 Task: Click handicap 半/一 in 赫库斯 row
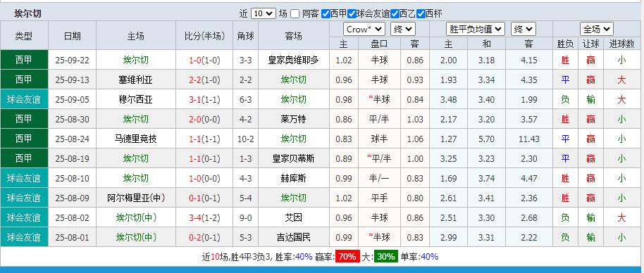pyautogui.click(x=379, y=178)
